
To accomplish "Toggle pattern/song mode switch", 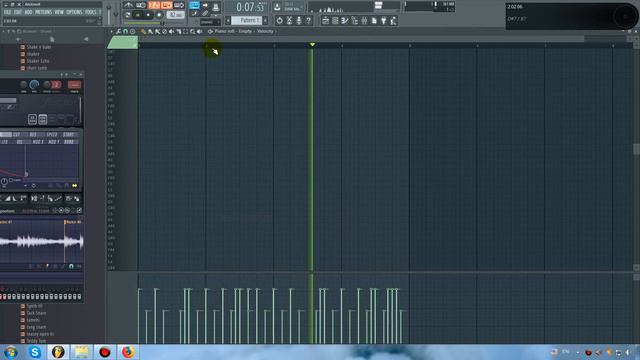I will coord(128,15).
